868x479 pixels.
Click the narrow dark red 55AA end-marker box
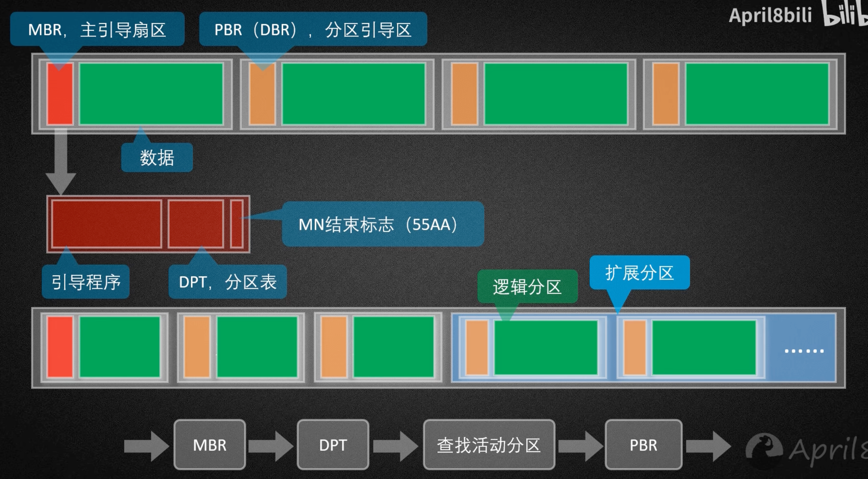click(237, 224)
